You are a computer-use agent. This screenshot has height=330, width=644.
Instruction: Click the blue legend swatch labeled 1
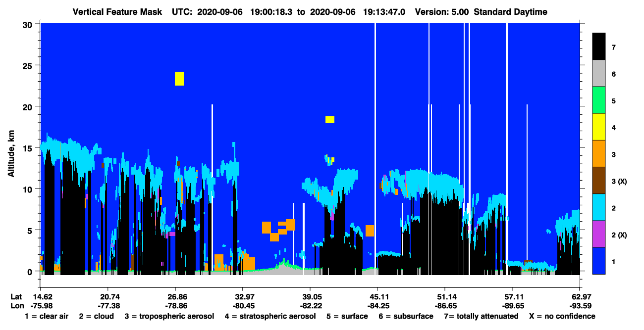click(x=599, y=261)
